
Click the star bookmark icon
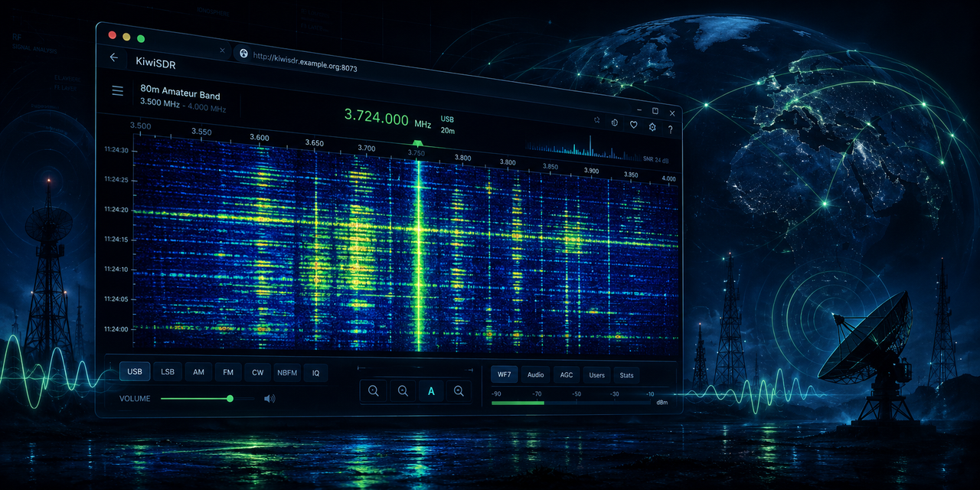(597, 121)
